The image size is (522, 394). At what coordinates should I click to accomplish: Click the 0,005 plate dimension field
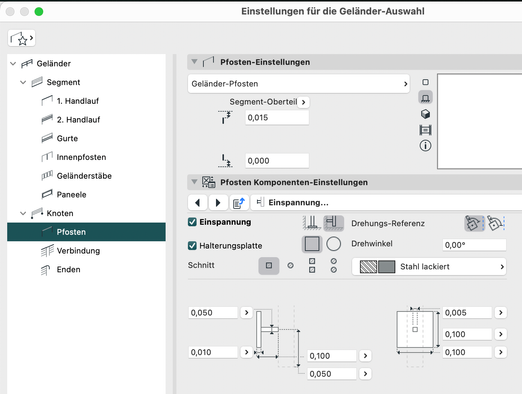pos(467,313)
